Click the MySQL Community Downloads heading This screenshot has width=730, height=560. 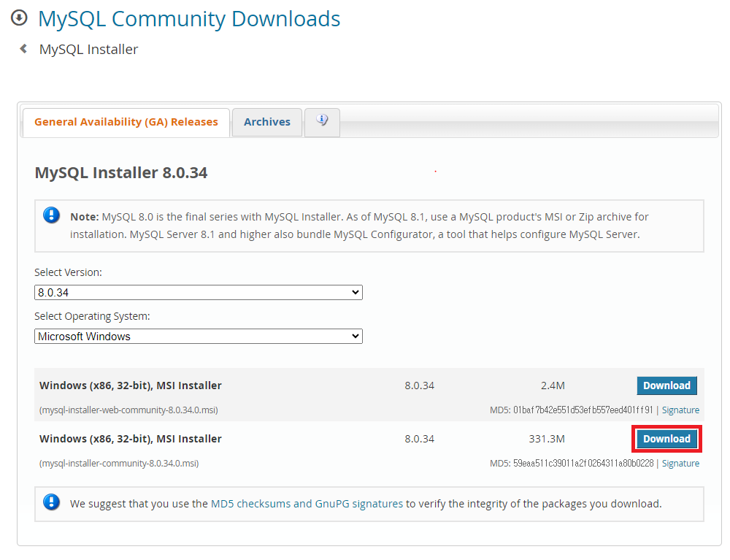[x=189, y=19]
